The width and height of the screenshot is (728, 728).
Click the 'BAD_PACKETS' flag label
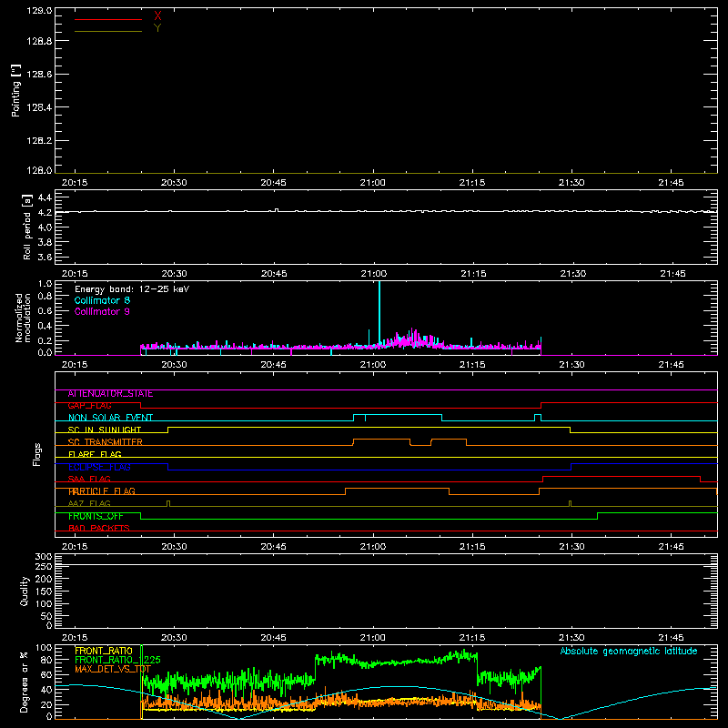(99, 529)
